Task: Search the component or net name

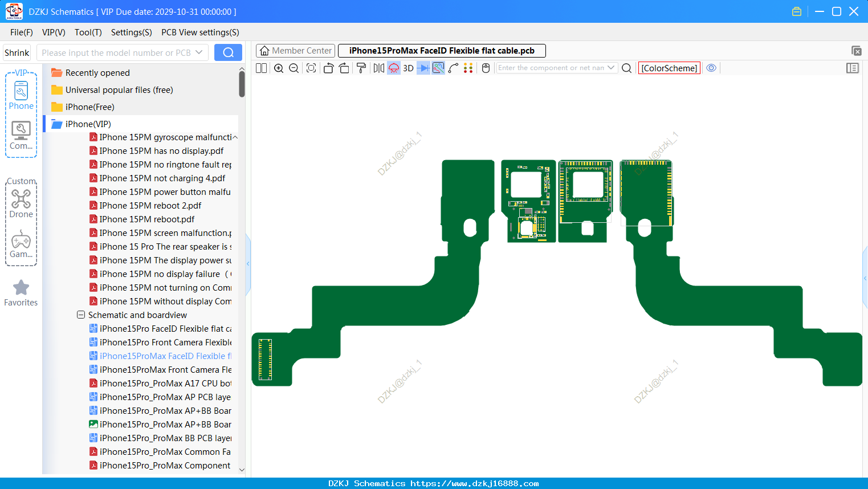Action: point(626,68)
